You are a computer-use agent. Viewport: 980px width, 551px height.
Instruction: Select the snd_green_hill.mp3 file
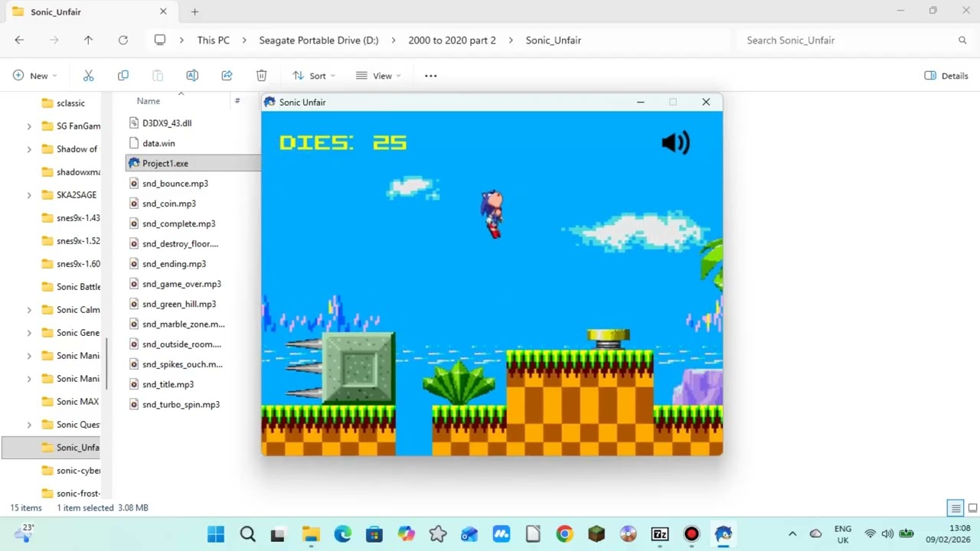pos(179,304)
